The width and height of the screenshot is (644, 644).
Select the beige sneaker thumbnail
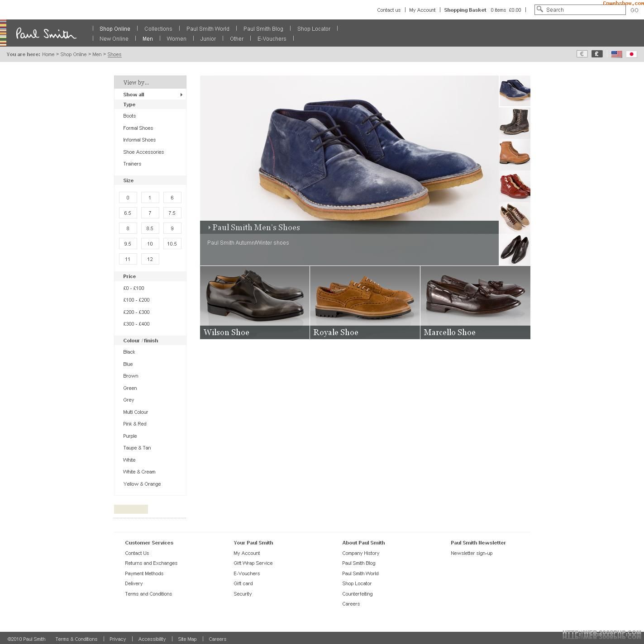515,218
